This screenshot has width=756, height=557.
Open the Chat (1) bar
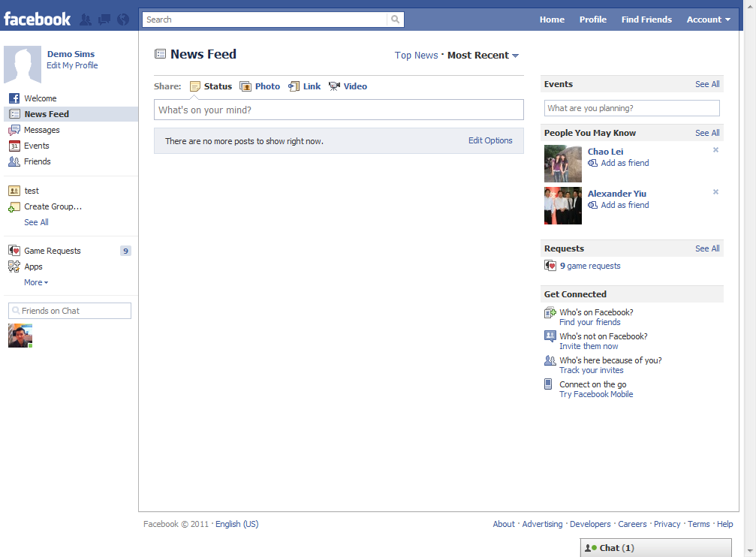[655, 548]
